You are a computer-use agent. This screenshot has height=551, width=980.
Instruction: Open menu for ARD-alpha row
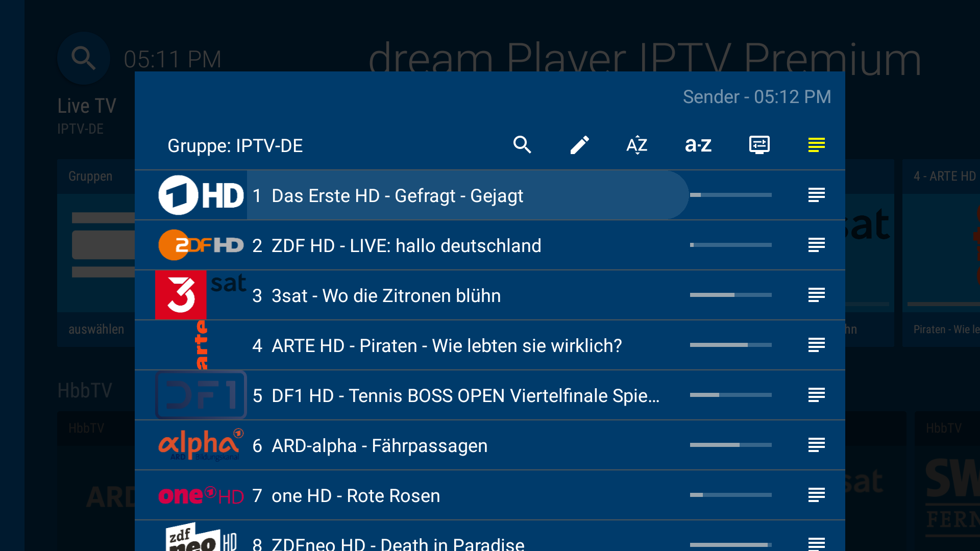coord(817,445)
